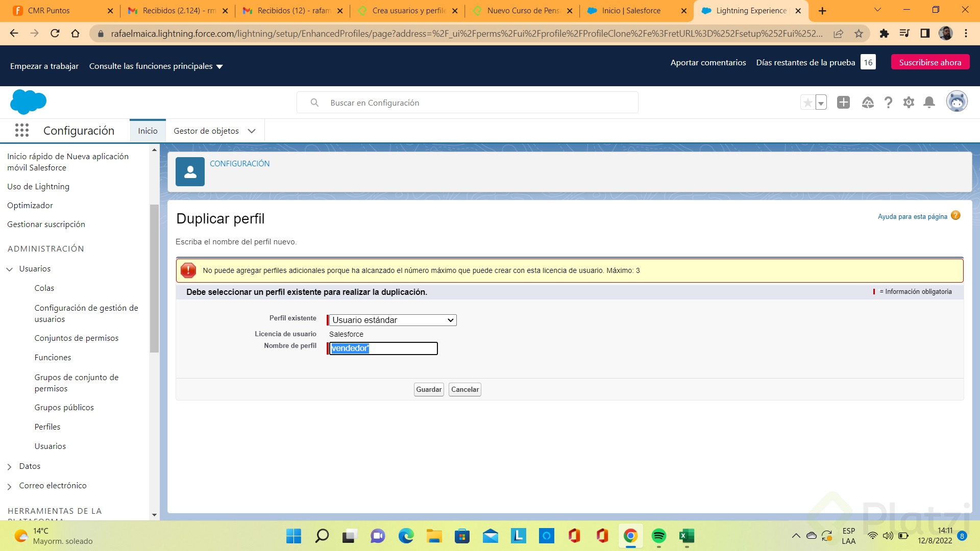Switch to the Inicio tab

[x=148, y=131]
